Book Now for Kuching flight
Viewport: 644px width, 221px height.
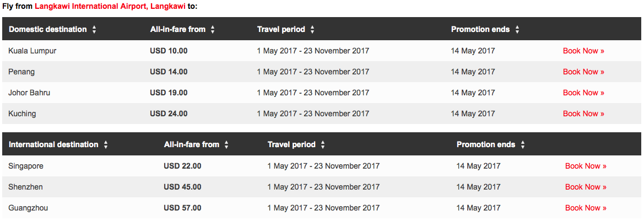pyautogui.click(x=583, y=114)
